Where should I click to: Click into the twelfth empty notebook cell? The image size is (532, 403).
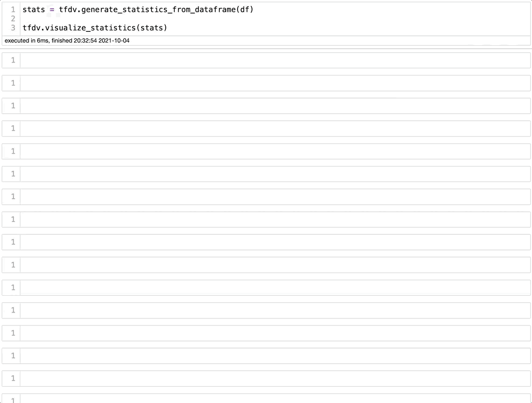coord(275,310)
